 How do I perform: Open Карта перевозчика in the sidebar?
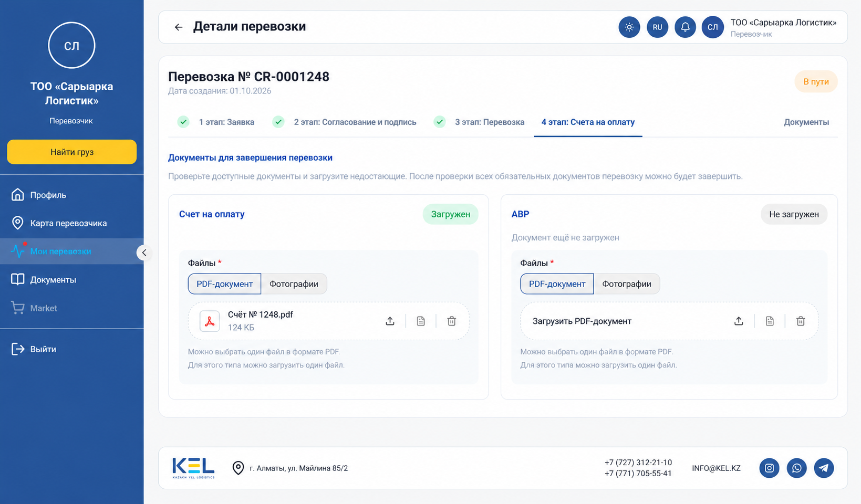coord(72,223)
